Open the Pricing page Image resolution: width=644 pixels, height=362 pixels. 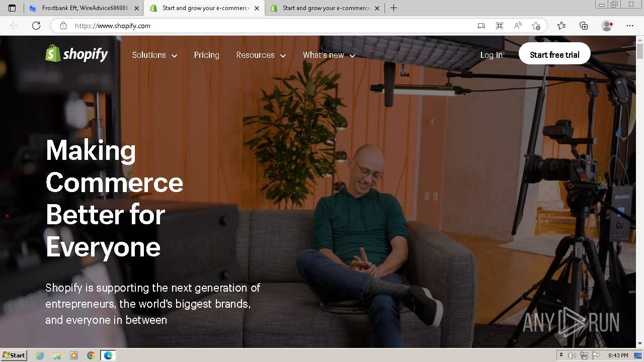click(x=207, y=55)
